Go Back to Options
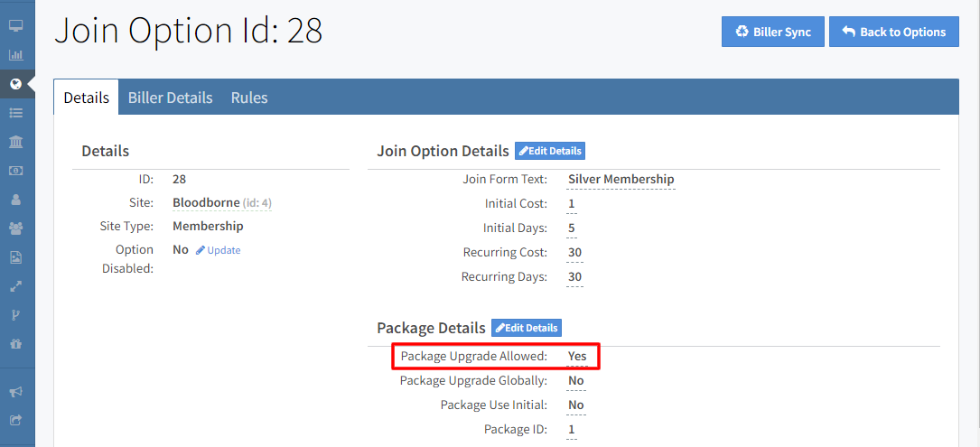 pyautogui.click(x=893, y=32)
